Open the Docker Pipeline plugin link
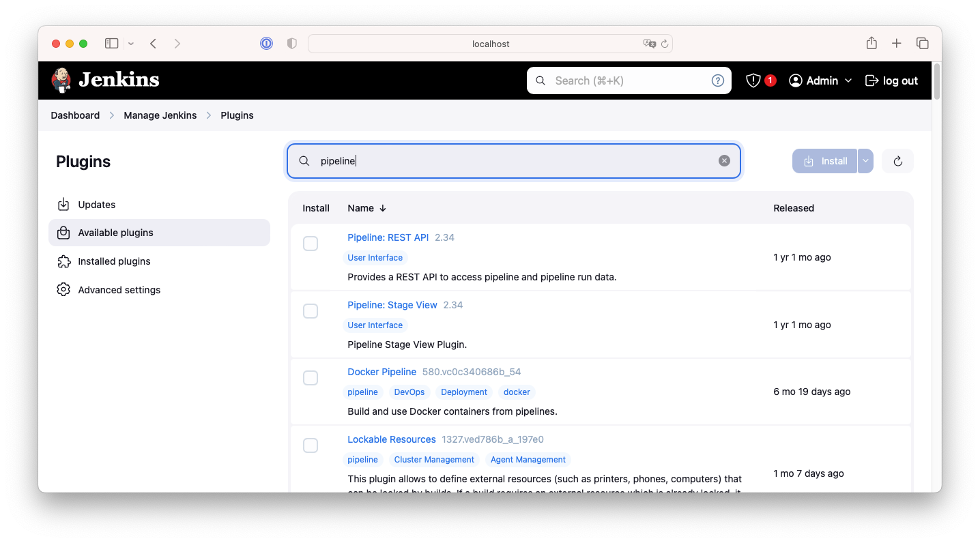 point(381,372)
